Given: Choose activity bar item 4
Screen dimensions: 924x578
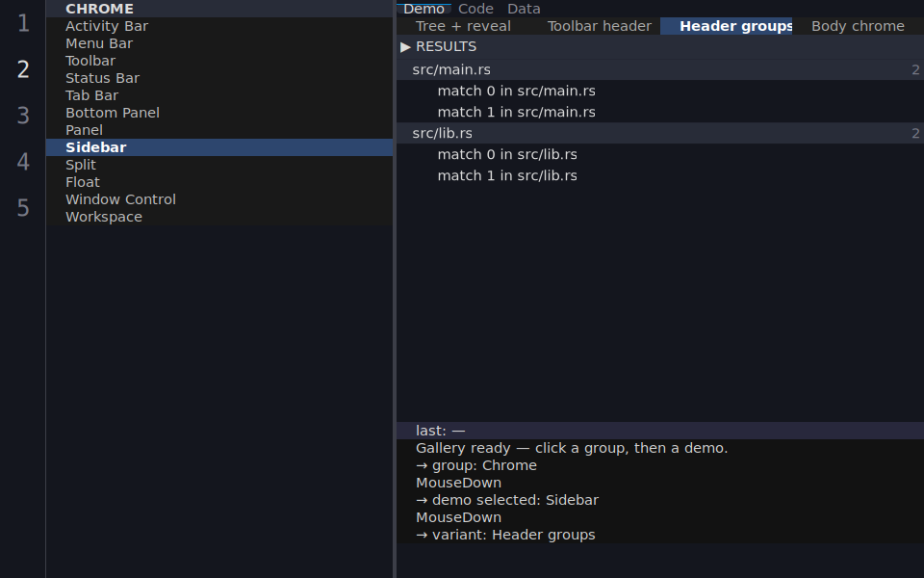Looking at the screenshot, I should 23,162.
